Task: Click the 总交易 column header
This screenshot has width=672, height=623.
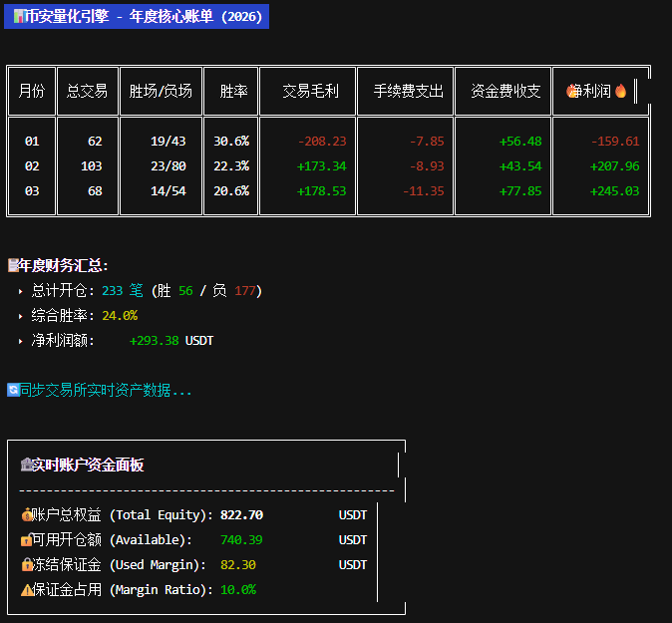Action: pos(87,91)
